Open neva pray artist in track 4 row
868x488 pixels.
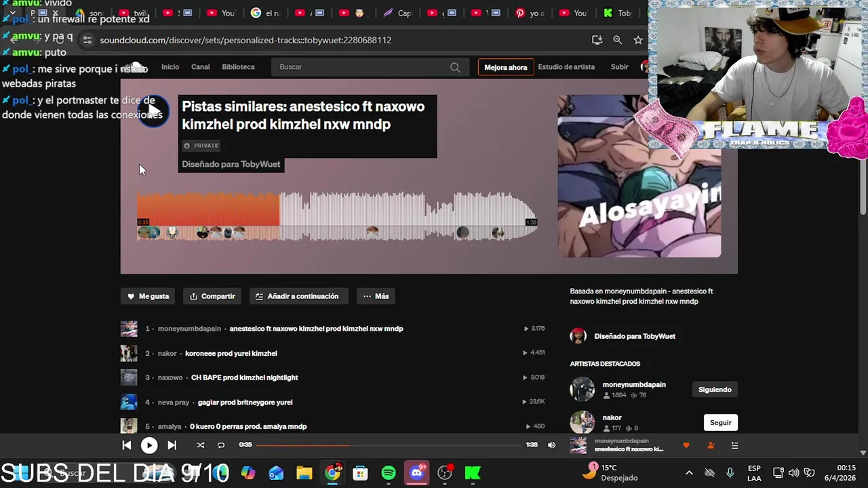[x=174, y=402]
